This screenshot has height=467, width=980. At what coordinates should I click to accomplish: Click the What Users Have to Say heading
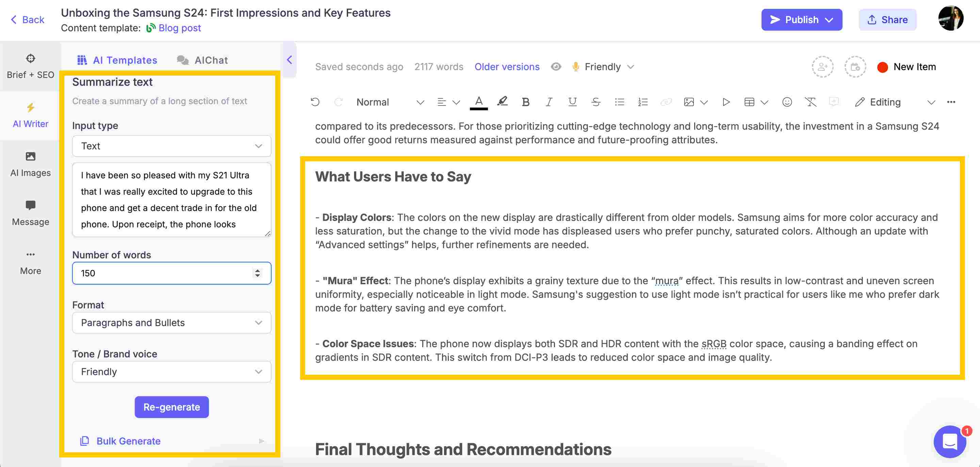pos(393,177)
